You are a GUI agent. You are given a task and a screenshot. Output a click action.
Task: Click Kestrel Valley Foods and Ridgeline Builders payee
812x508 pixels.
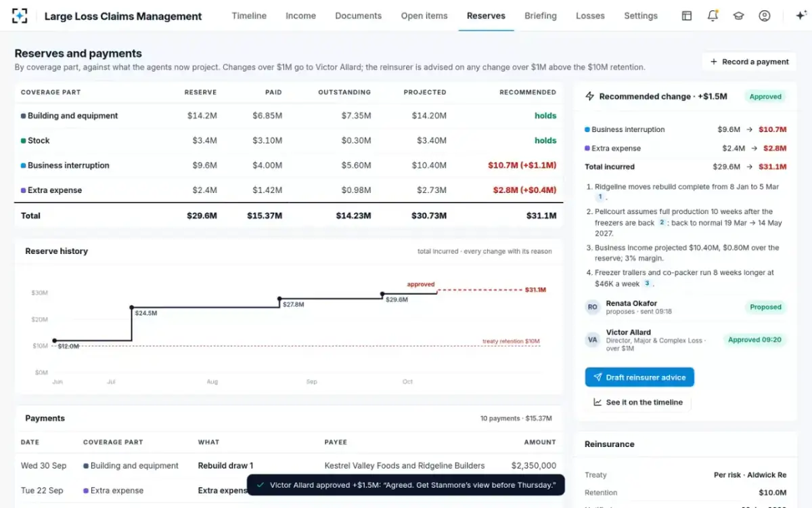[405, 466]
